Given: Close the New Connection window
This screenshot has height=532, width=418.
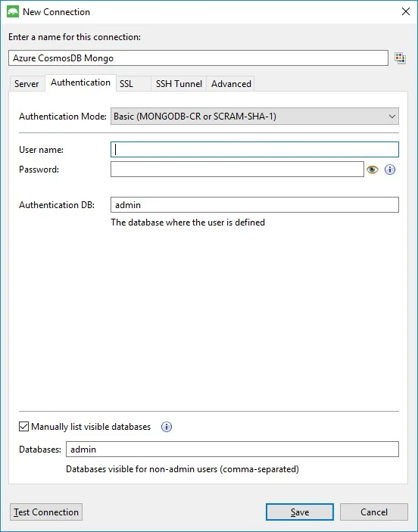Looking at the screenshot, I should [405, 12].
